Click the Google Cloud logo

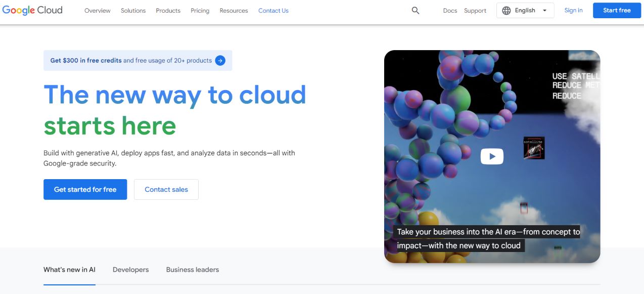click(32, 11)
